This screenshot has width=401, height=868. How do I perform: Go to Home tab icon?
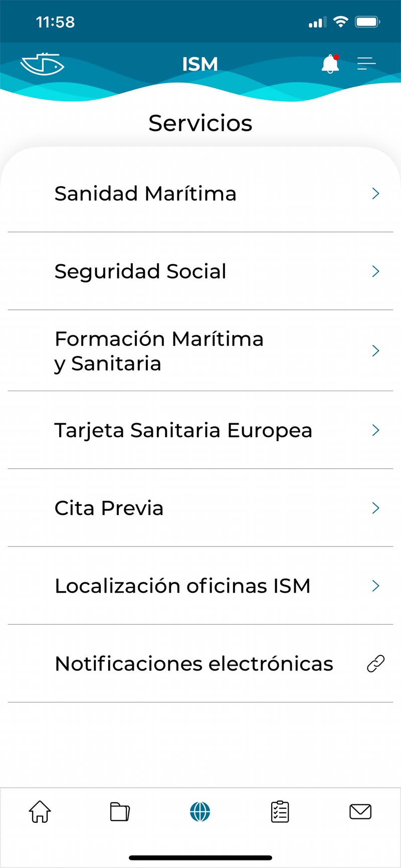pos(40,811)
